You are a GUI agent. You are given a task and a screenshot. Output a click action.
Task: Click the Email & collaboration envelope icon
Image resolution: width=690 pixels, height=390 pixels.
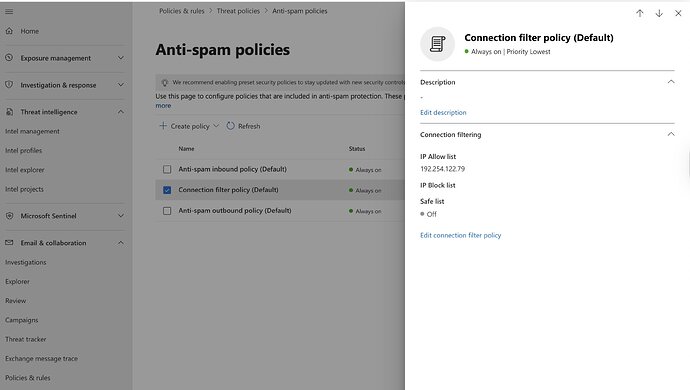tap(9, 243)
